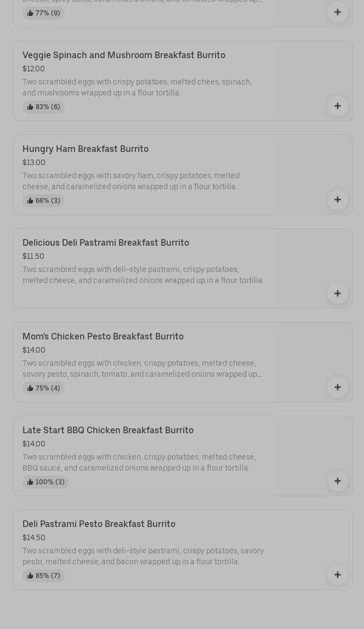Add Late Start BBQ Chicken Burrito to cart

(337, 481)
